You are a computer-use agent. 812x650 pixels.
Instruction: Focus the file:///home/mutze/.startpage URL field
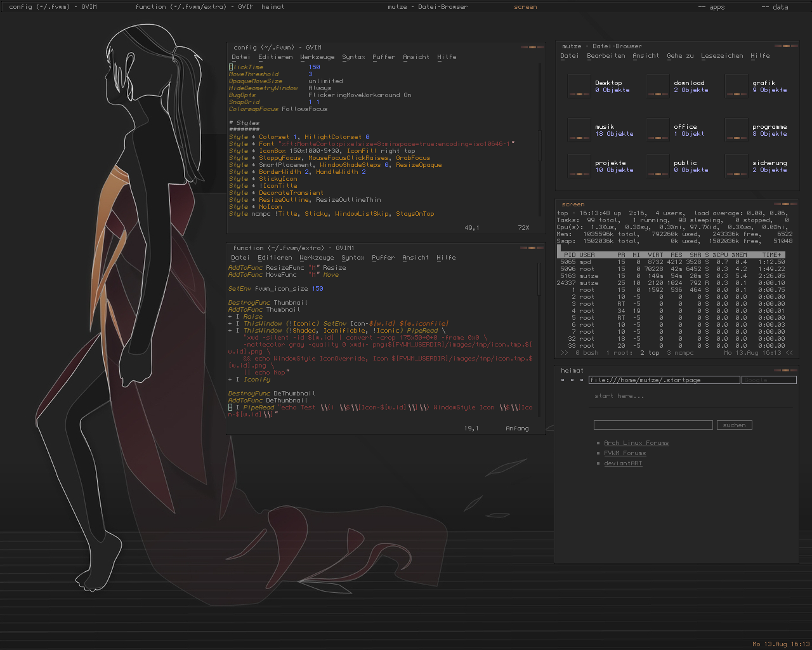(664, 380)
